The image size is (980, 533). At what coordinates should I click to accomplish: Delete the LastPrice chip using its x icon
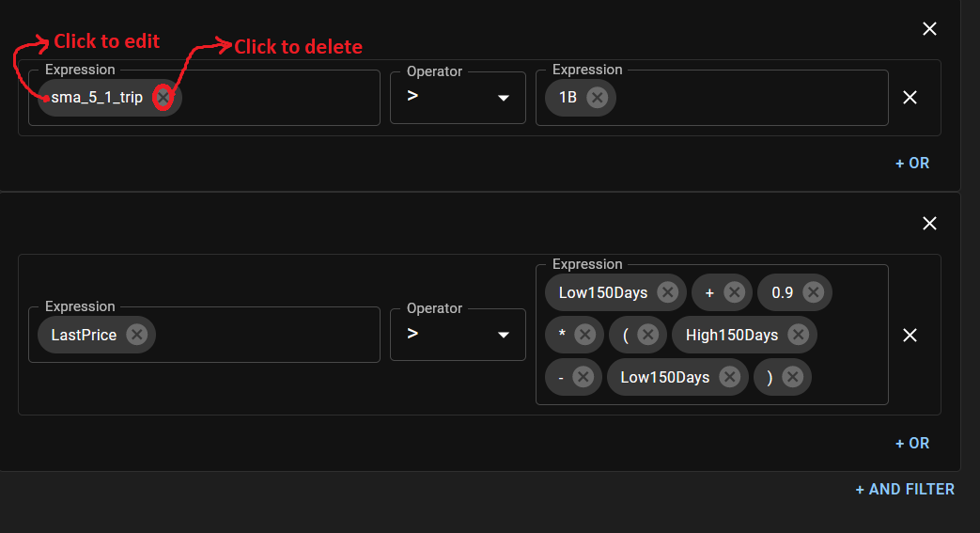[137, 335]
